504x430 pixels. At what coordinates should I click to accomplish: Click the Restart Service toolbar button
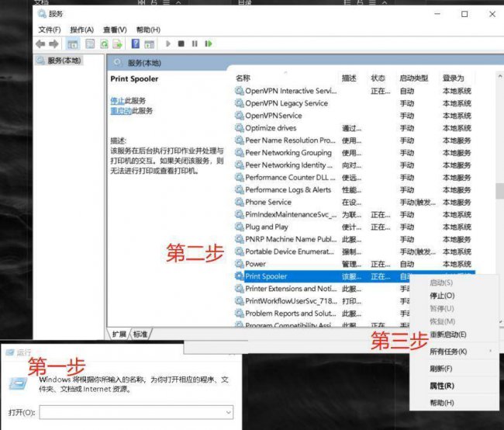(209, 43)
